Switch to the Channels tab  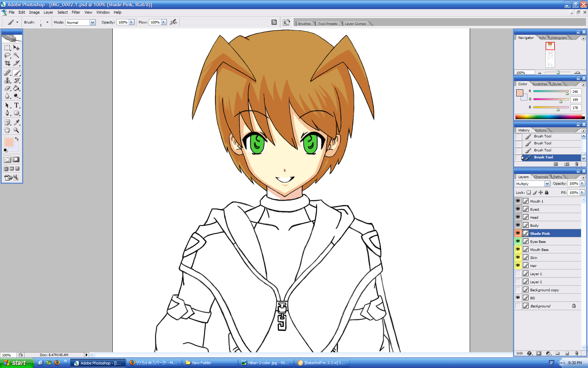click(x=541, y=177)
